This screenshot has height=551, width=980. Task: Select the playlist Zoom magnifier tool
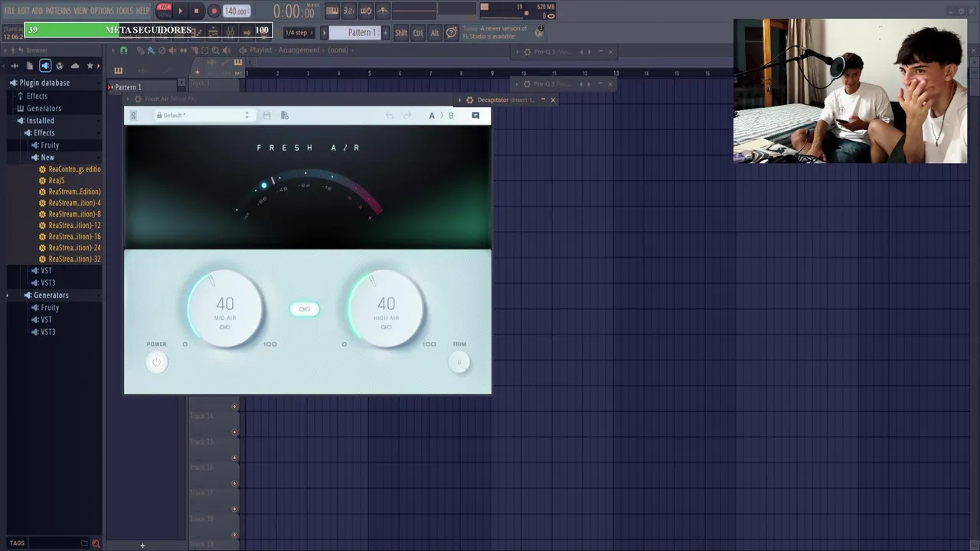pyautogui.click(x=215, y=51)
